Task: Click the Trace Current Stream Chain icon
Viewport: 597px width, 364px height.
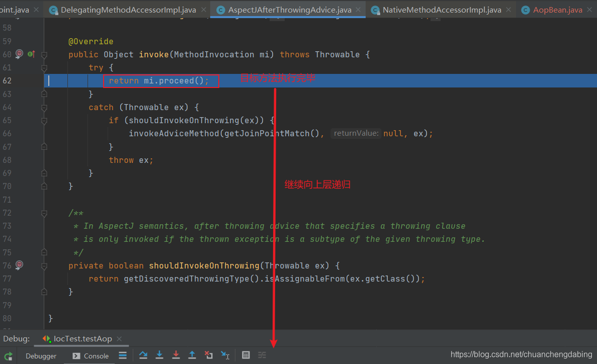Action: [262, 355]
